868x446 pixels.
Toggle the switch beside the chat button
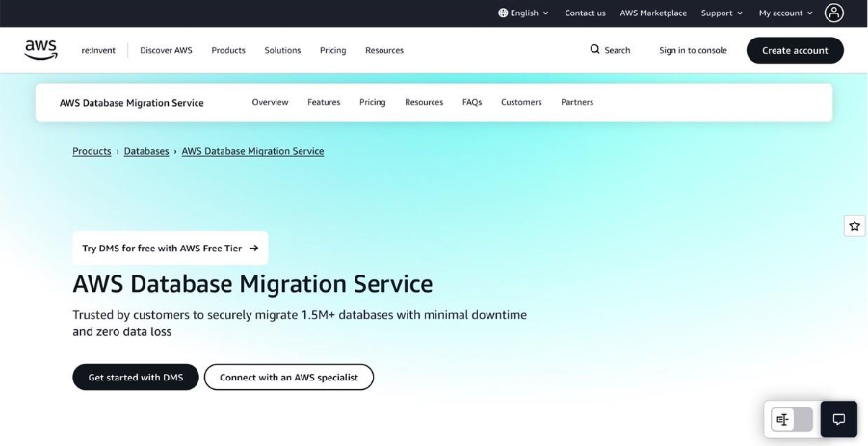click(792, 419)
